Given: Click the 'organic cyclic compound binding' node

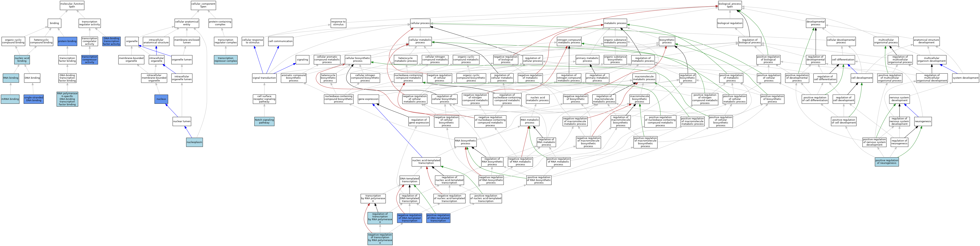Looking at the screenshot, I should pyautogui.click(x=13, y=41).
